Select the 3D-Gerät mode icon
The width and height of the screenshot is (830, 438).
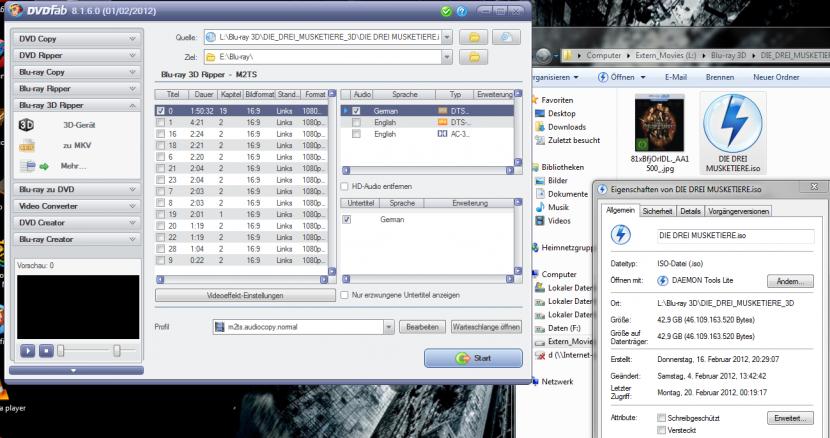coord(26,125)
